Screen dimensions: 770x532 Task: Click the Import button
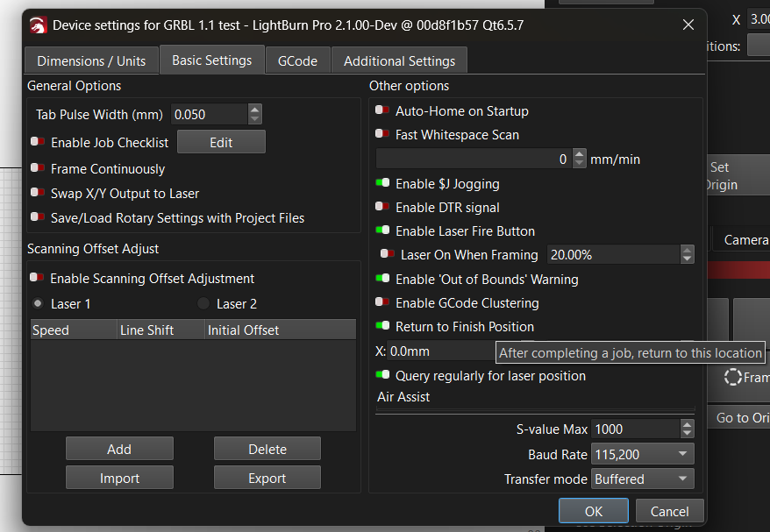tap(119, 478)
